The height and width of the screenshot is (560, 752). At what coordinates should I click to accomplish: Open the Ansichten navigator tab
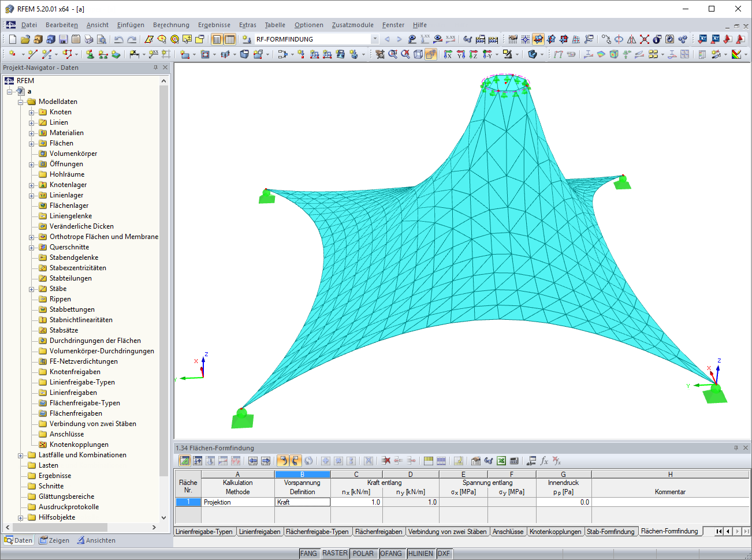(x=96, y=540)
